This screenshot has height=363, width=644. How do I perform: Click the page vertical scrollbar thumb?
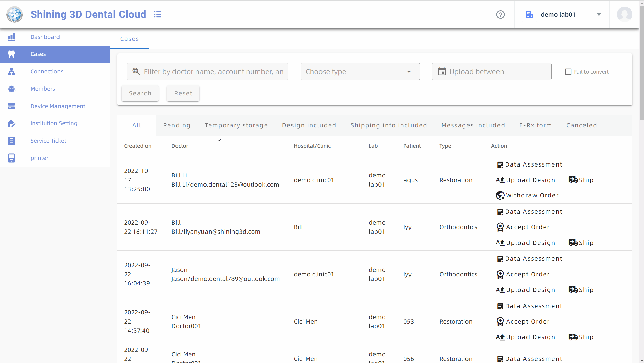pyautogui.click(x=642, y=63)
